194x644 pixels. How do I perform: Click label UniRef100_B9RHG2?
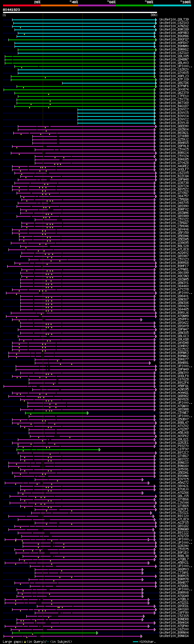(174, 50)
